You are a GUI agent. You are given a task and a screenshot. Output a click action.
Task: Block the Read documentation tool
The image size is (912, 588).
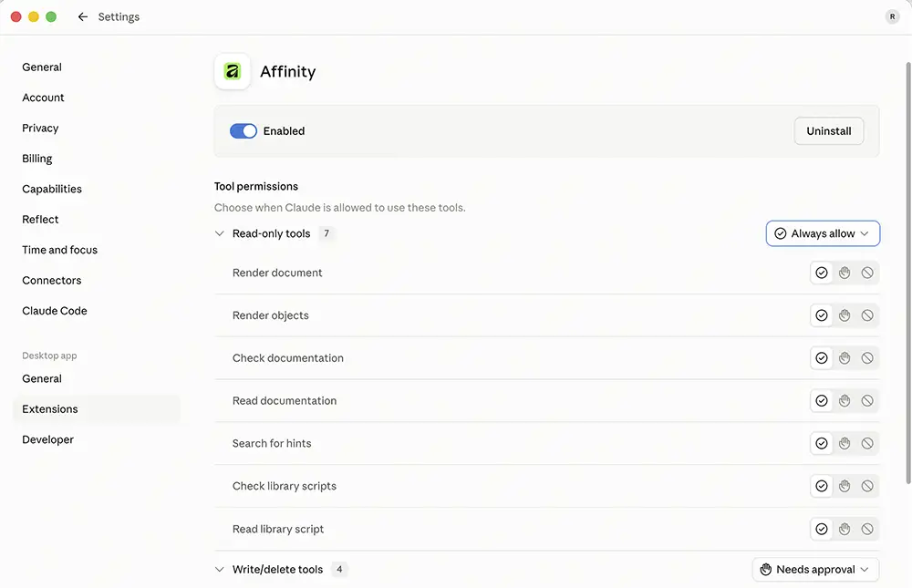point(867,401)
